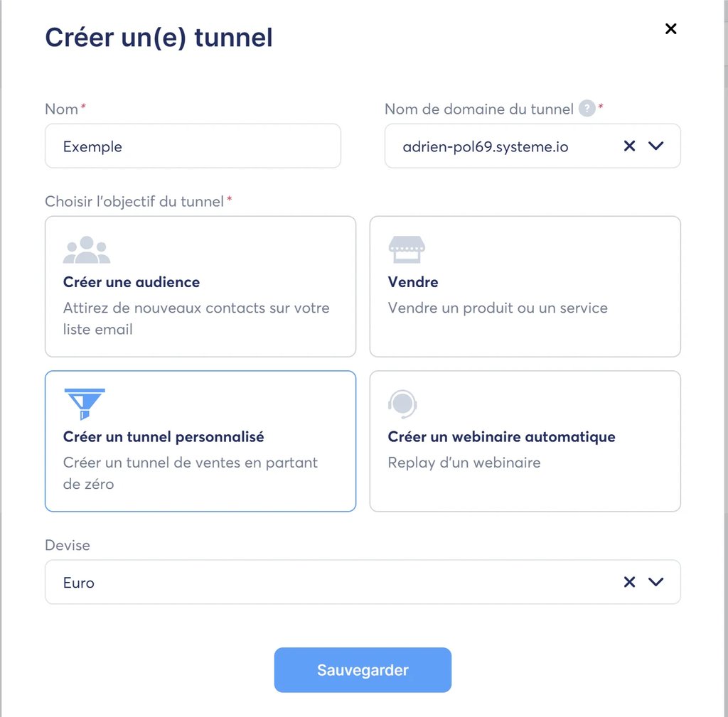Click the Créer un tunnel personnalisé option

(200, 441)
